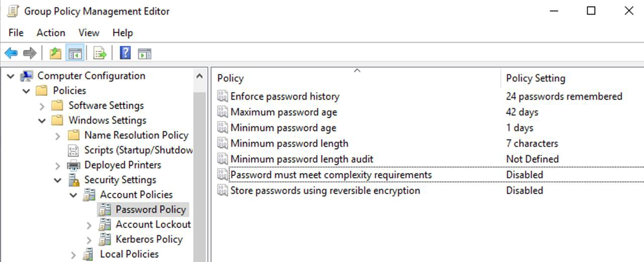
Task: Open the View menu
Action: click(x=89, y=33)
